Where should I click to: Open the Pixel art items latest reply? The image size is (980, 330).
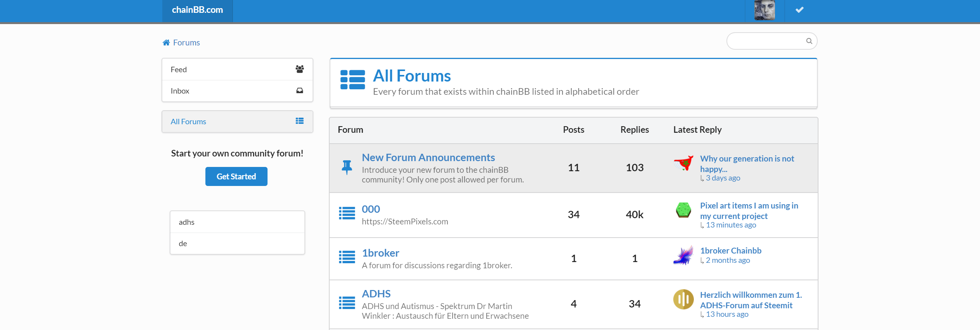[749, 211]
